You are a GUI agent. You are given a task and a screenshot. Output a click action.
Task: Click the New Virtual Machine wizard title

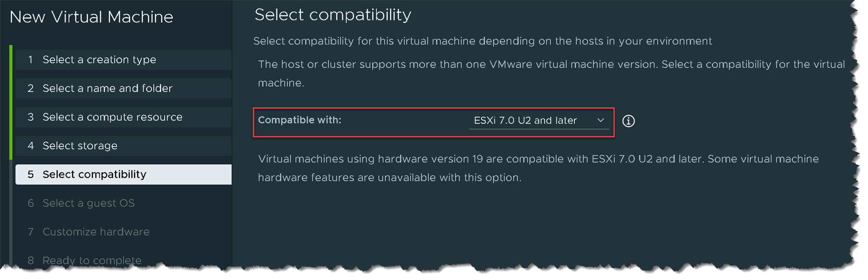[91, 17]
